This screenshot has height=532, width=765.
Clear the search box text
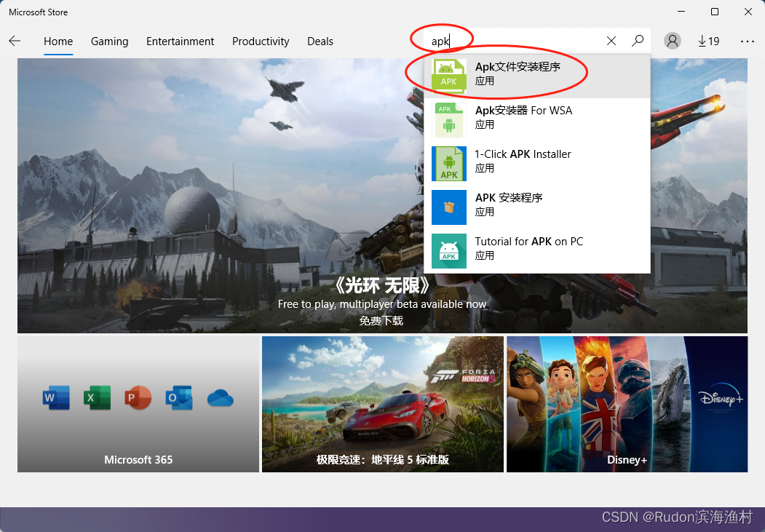(611, 41)
